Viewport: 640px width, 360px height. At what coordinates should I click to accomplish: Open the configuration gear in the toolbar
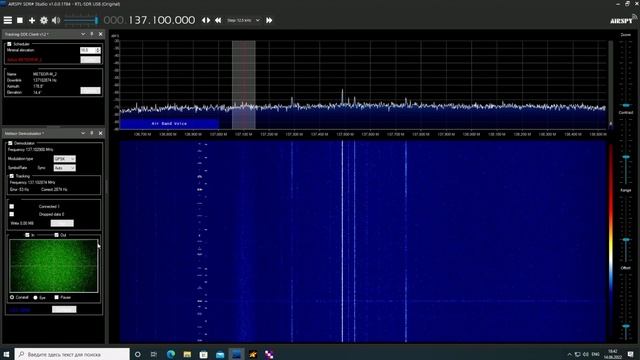(x=44, y=20)
